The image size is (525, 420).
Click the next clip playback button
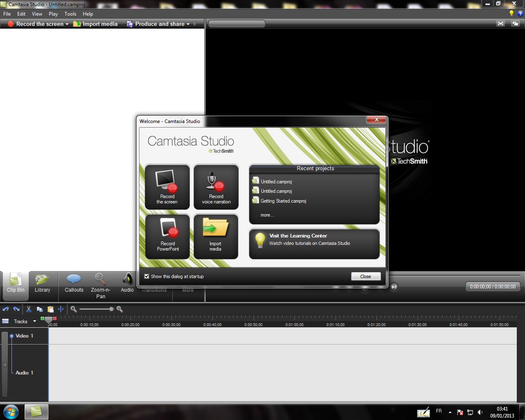point(394,287)
